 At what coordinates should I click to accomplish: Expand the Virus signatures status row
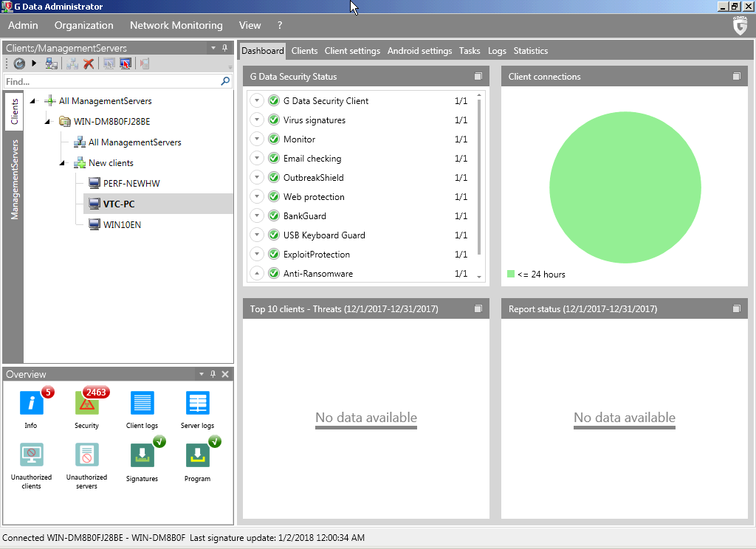[x=256, y=120]
